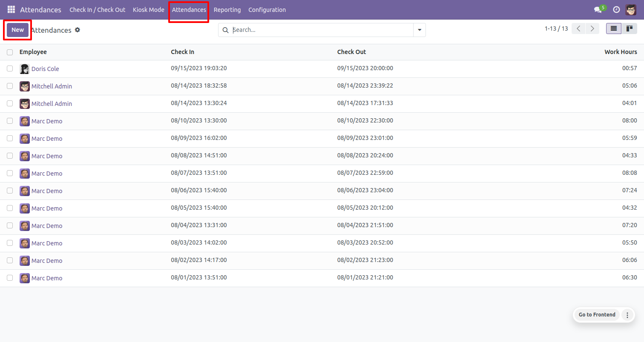Check the Mitchell Admin 18:32:58 row checkbox
644x342 pixels.
pyautogui.click(x=10, y=86)
